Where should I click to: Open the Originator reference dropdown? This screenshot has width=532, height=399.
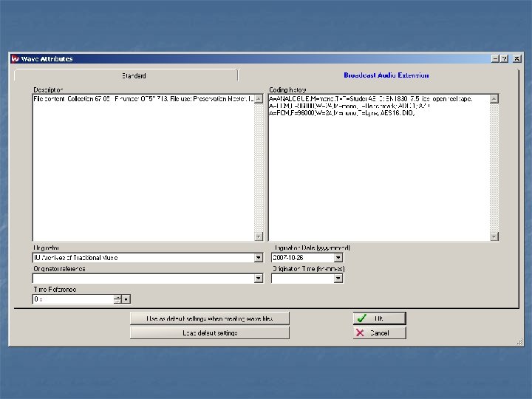coord(259,279)
